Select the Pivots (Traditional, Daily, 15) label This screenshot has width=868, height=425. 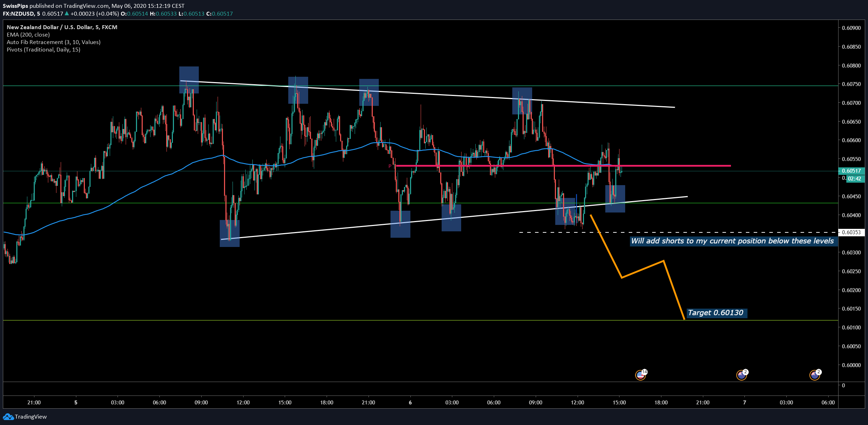pos(44,49)
